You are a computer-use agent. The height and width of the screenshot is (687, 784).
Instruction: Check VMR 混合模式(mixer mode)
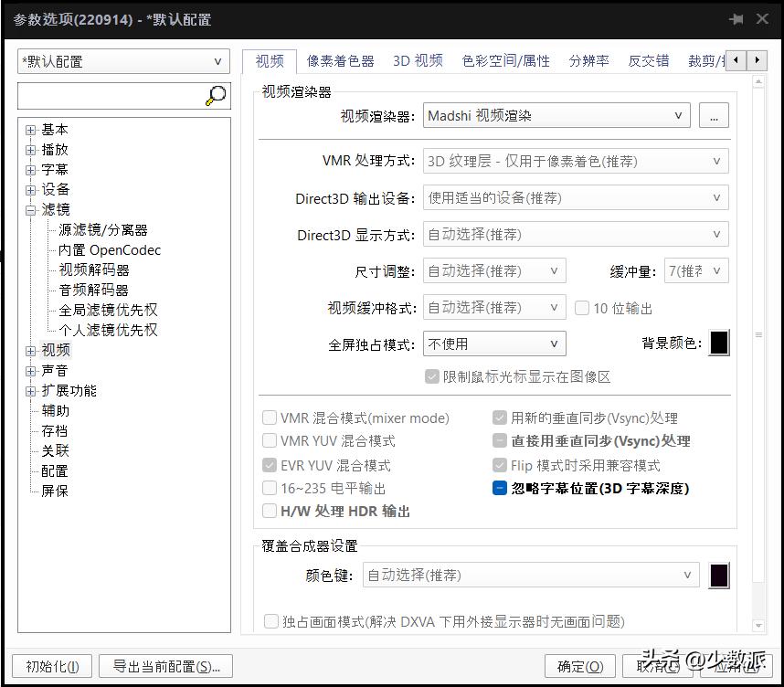pyautogui.click(x=270, y=417)
